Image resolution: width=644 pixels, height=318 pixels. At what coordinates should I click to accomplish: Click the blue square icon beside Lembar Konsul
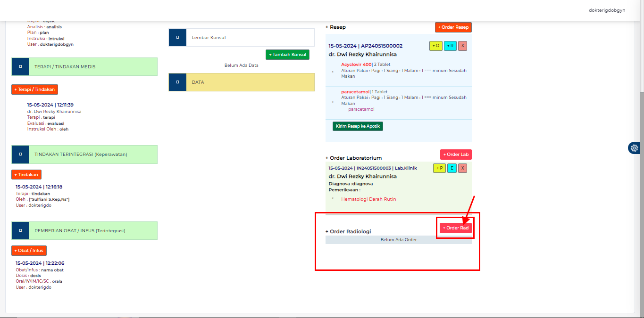(x=177, y=37)
